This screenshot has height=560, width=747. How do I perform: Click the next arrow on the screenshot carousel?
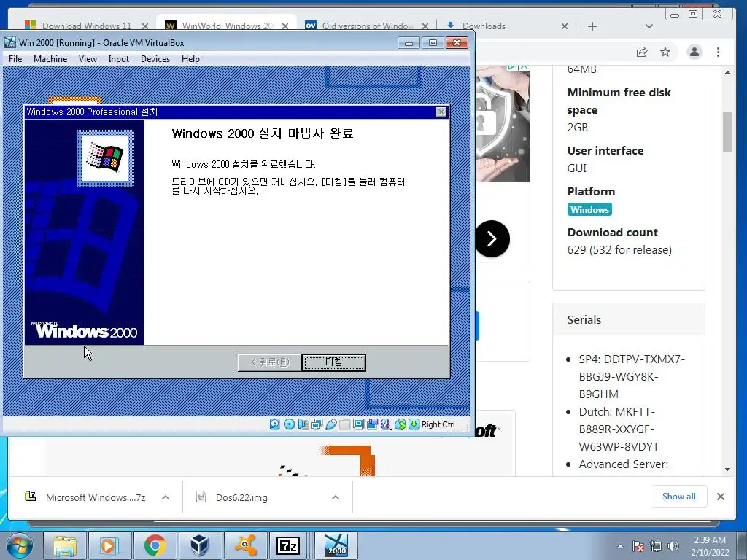[x=492, y=238]
